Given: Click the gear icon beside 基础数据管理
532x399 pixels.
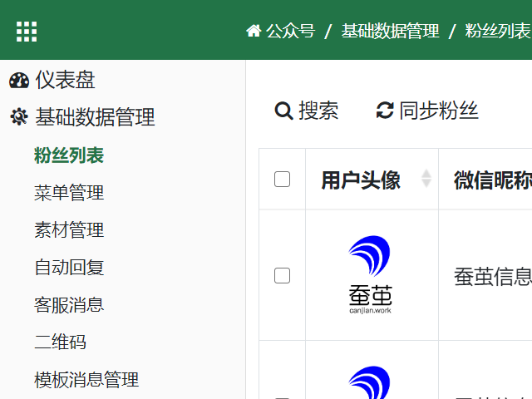Looking at the screenshot, I should (x=19, y=116).
